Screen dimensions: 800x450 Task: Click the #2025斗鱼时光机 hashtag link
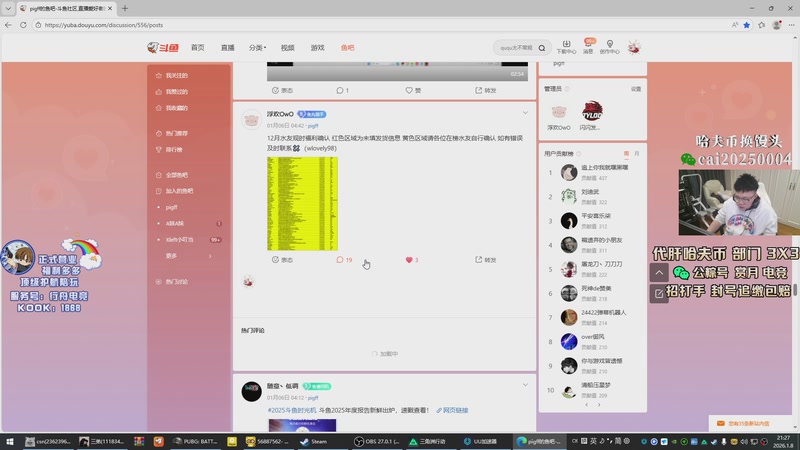[292, 410]
